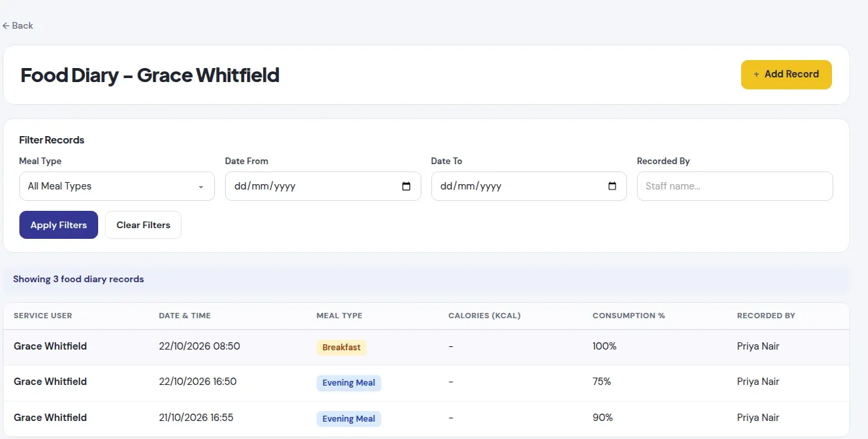
Task: Click the 100% consumption value
Action: click(604, 346)
